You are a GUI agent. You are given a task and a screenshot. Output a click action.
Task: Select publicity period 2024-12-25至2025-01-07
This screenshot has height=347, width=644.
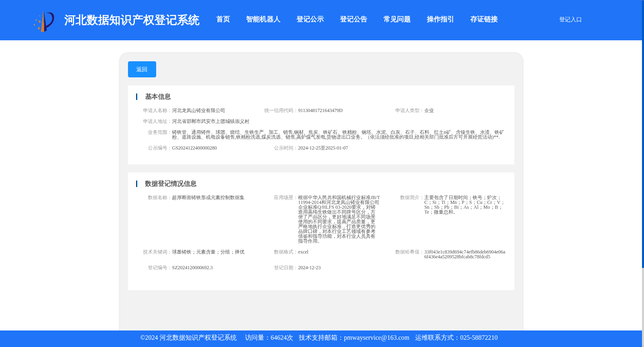coord(323,148)
